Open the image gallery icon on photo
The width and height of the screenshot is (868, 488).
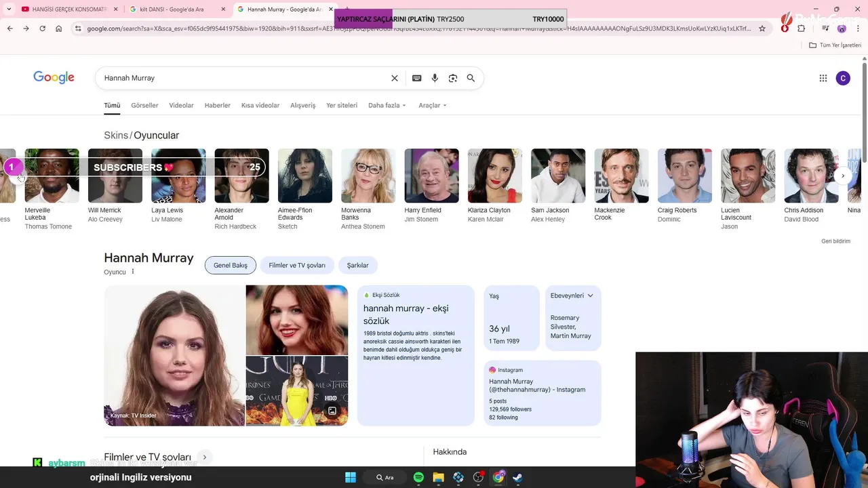pyautogui.click(x=332, y=411)
